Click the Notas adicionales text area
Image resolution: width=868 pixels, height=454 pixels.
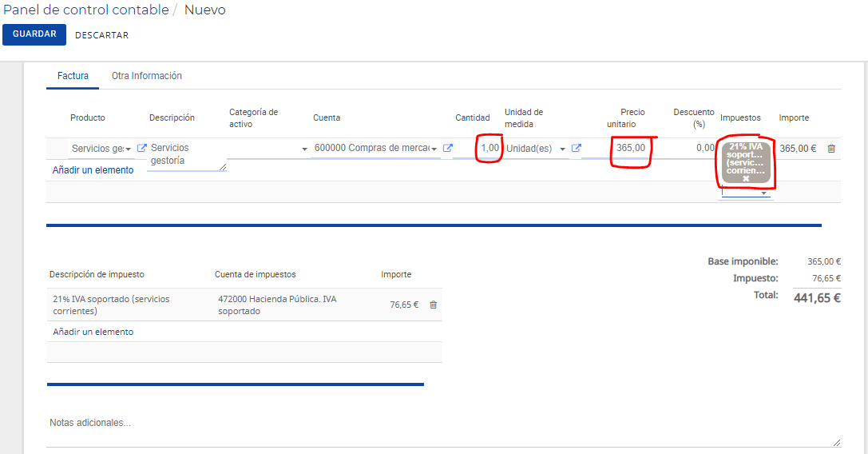tap(443, 430)
